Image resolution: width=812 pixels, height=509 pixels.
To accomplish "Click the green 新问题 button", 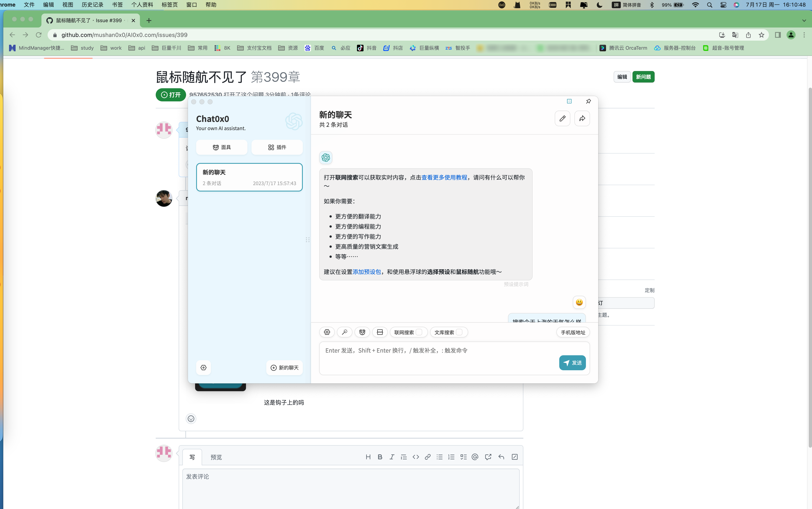I will 643,77.
